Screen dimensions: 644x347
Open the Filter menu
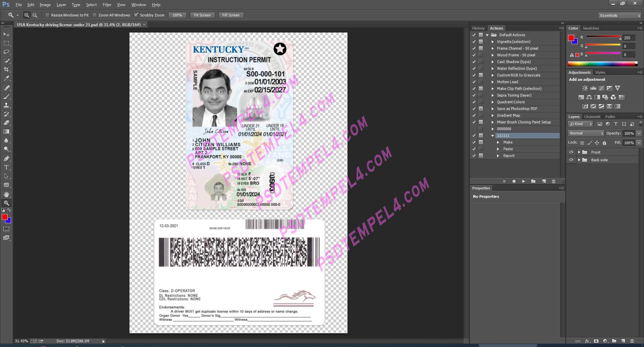click(107, 4)
